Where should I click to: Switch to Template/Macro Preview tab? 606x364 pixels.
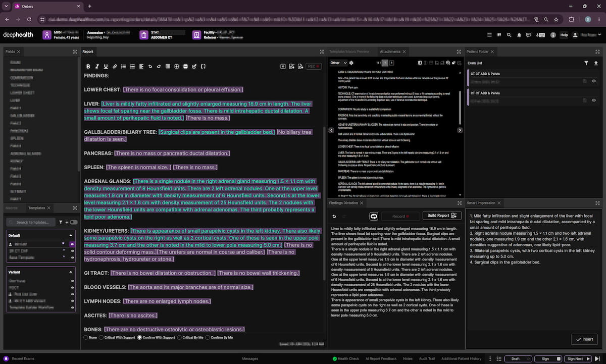pos(349,51)
